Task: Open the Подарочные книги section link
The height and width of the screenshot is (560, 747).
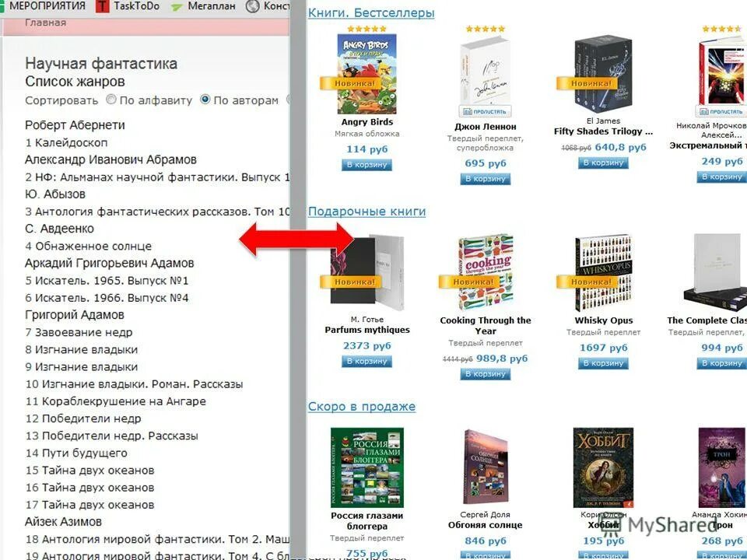Action: click(366, 211)
